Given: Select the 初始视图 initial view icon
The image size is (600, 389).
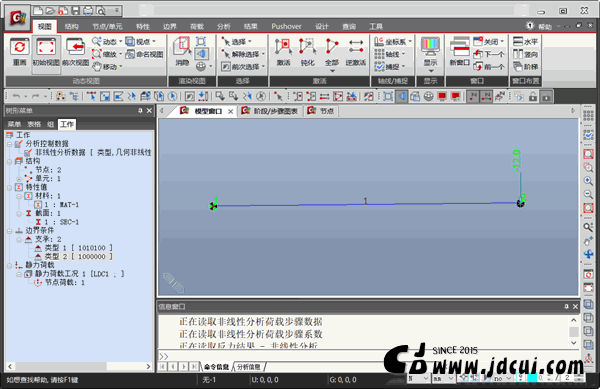Looking at the screenshot, I should click(46, 52).
